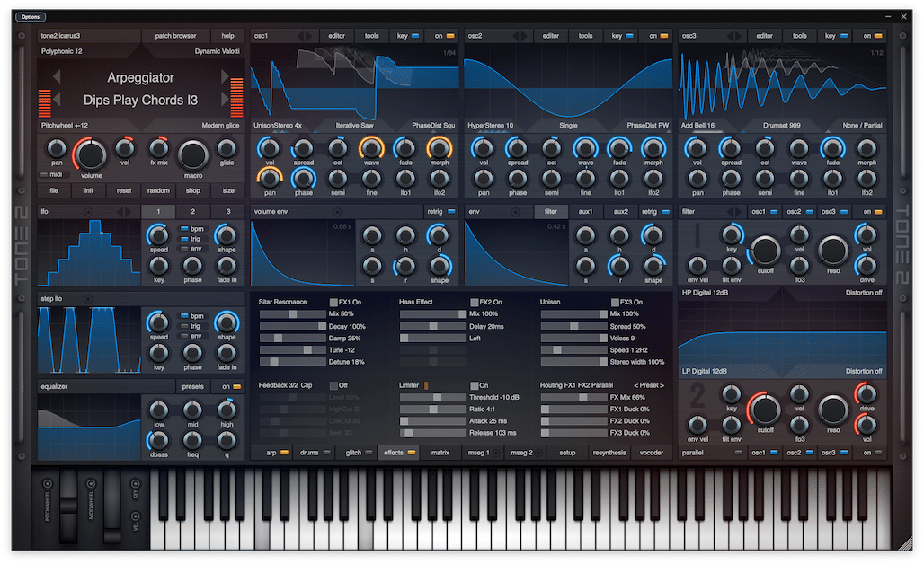
Task: Click osc1 wave knob
Action: (x=371, y=148)
